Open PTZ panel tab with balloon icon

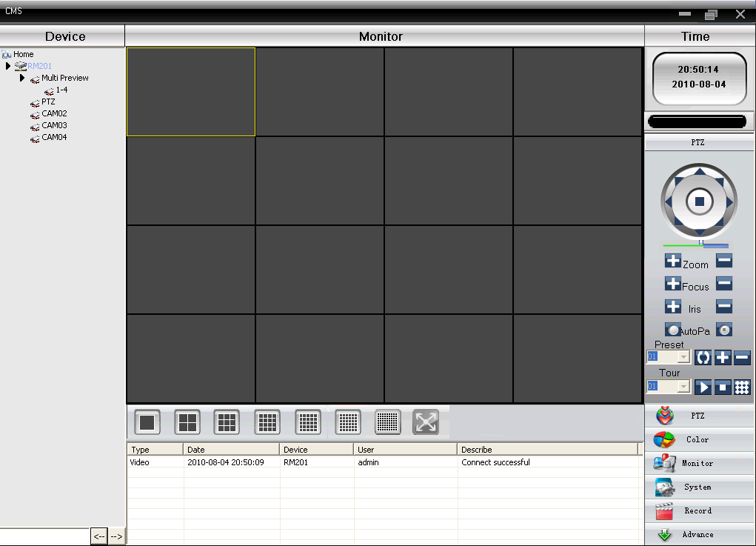coord(700,416)
